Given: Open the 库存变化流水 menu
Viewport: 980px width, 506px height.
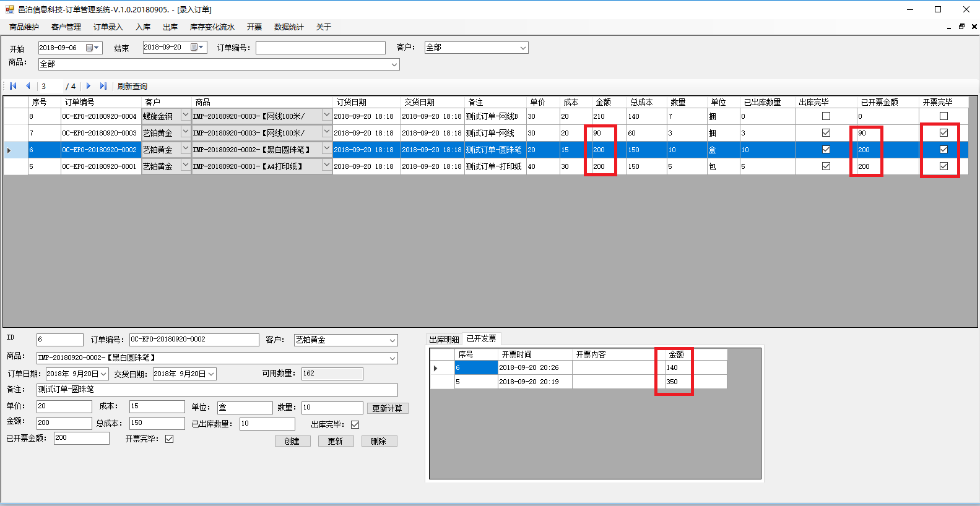Looking at the screenshot, I should 212,27.
